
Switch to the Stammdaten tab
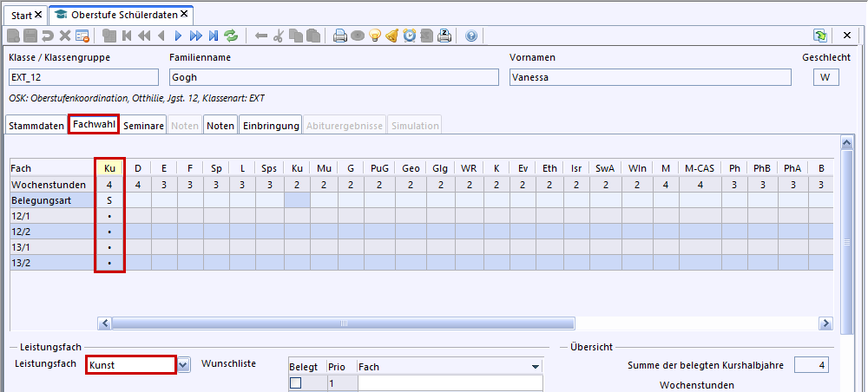(x=36, y=126)
